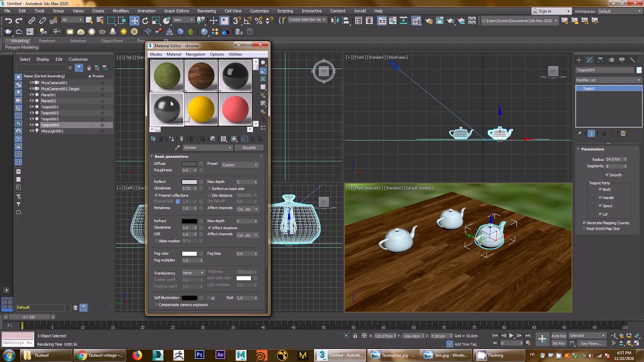
Task: Select Teapot003 in the scene explorer
Action: (49, 119)
